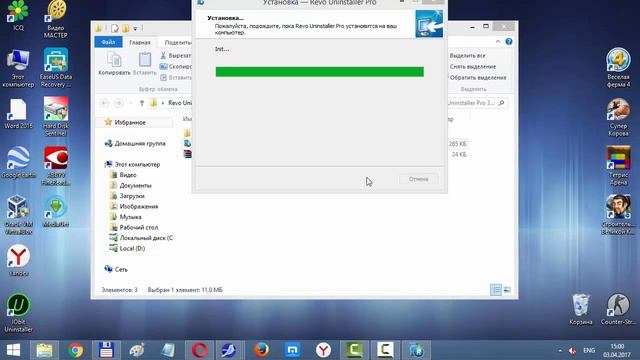Select the Oracle VM VirtualBox desktop icon
The height and width of the screenshot is (360, 640).
(x=18, y=215)
